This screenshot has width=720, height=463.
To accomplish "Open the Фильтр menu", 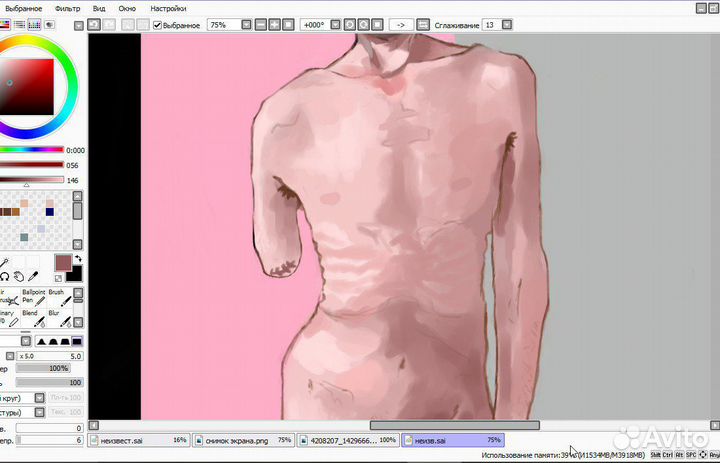I will coord(68,7).
